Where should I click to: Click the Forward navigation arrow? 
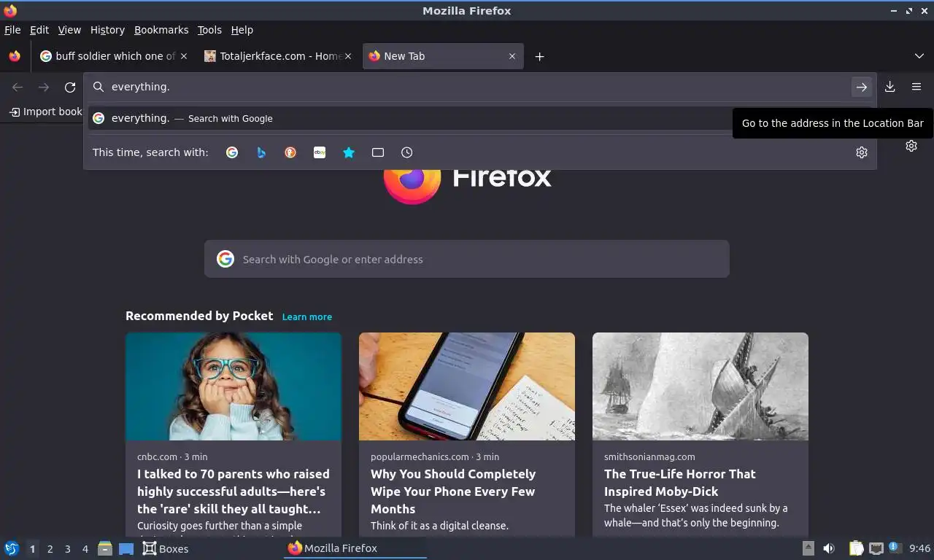pyautogui.click(x=44, y=87)
